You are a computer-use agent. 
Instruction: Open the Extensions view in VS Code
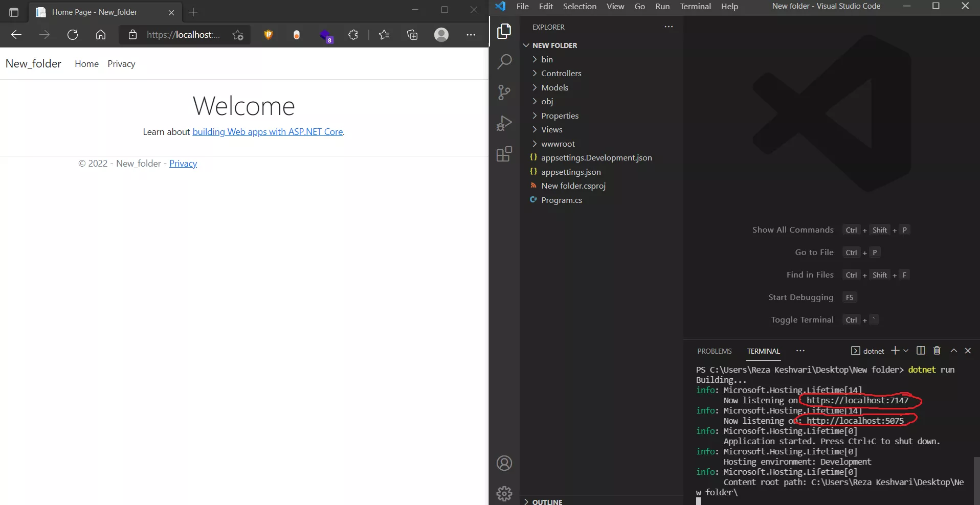(504, 154)
